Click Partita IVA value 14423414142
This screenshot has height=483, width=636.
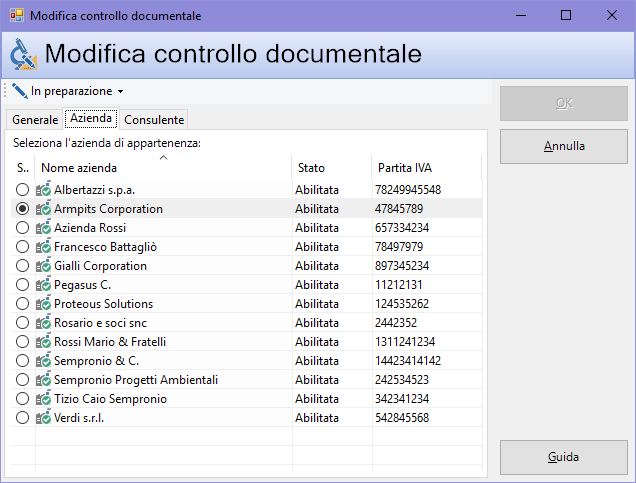click(x=408, y=361)
